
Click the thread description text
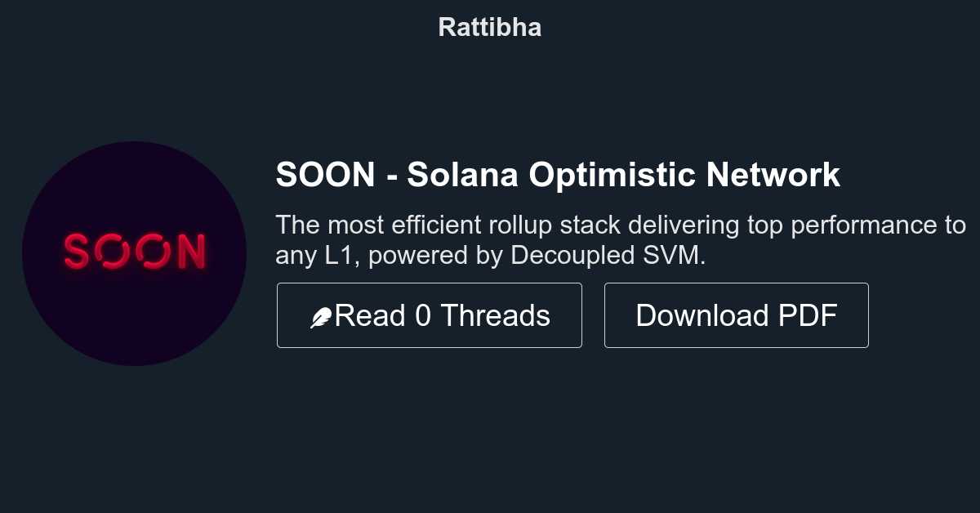pos(622,239)
